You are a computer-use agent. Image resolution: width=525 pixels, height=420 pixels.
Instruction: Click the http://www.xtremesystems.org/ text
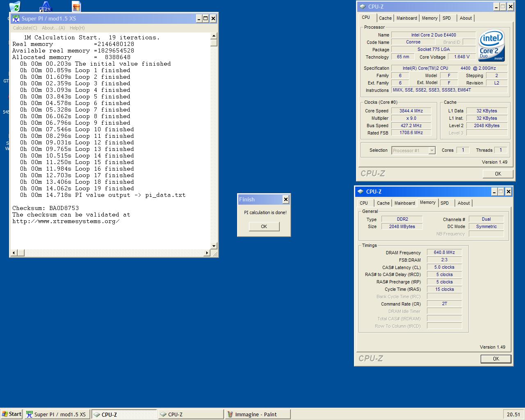tap(66, 221)
